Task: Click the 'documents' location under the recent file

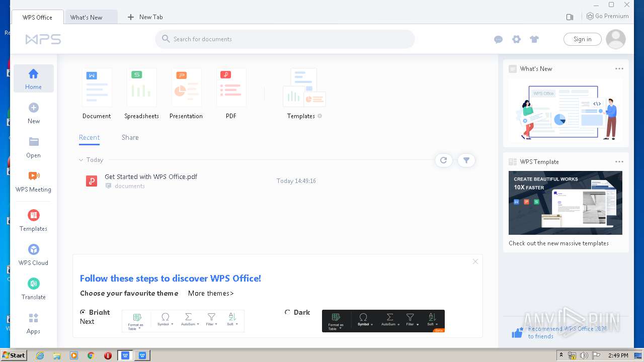Action: 130,186
